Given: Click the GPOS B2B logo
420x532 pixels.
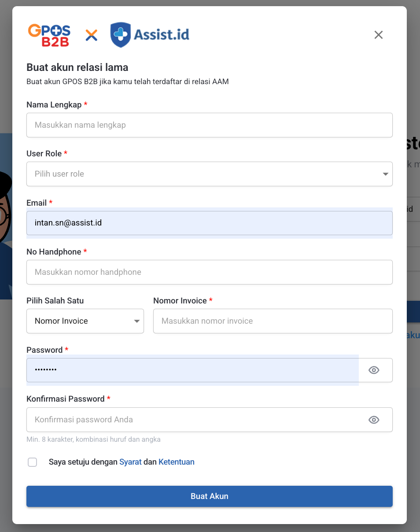Looking at the screenshot, I should [x=49, y=35].
